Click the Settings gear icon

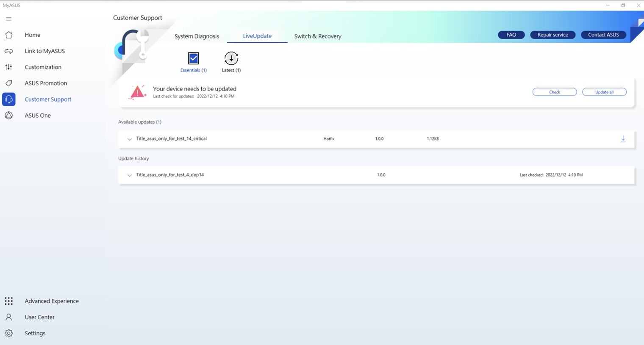(x=8, y=333)
